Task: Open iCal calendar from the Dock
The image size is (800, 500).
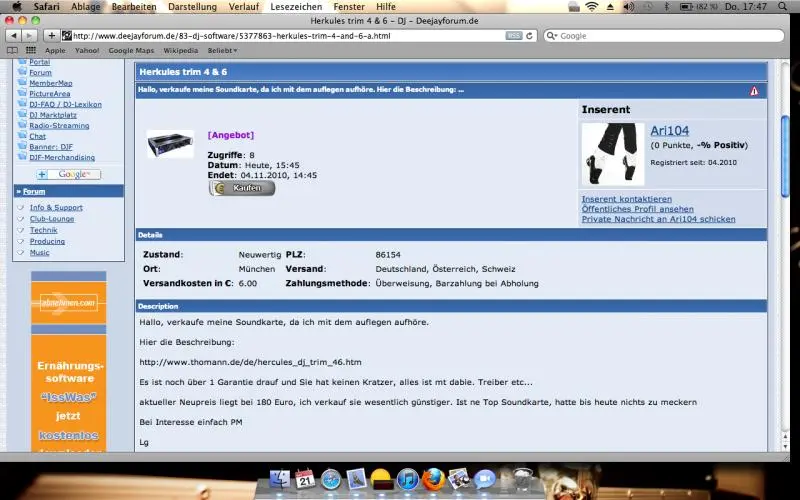Action: point(305,480)
